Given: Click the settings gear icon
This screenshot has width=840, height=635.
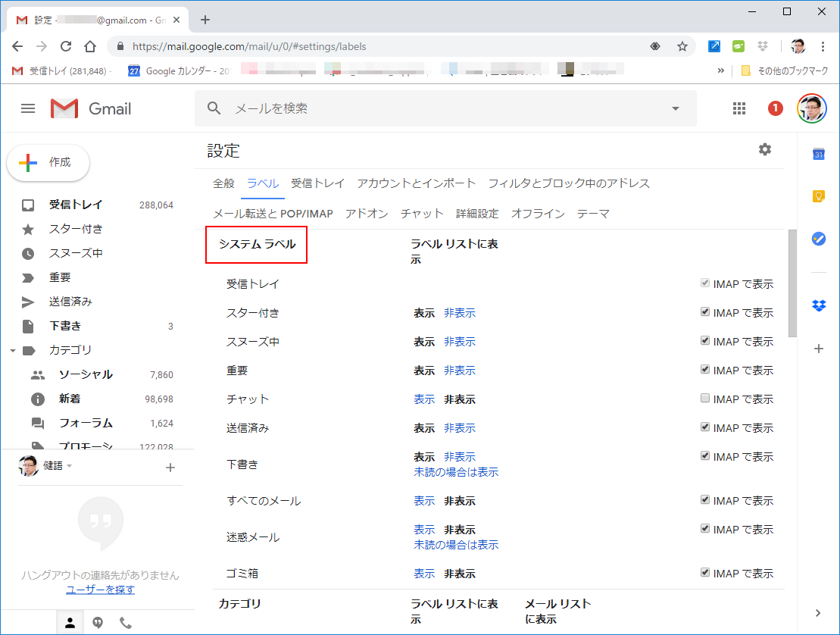Looking at the screenshot, I should [x=764, y=149].
